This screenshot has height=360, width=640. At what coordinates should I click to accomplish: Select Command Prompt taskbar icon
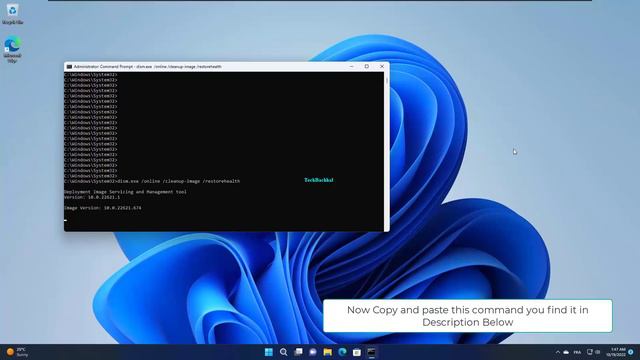click(x=371, y=352)
